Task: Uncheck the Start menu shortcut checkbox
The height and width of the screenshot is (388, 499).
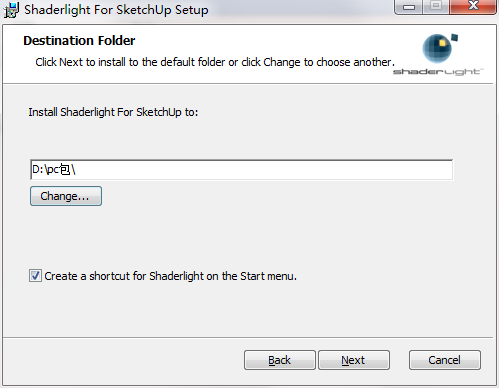Action: 35,276
